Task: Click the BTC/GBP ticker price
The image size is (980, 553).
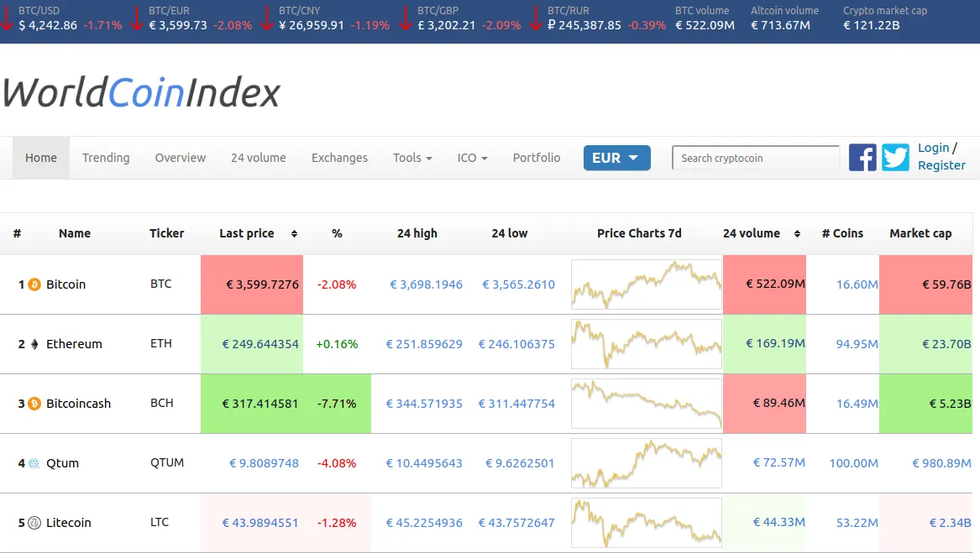Action: 446,26
